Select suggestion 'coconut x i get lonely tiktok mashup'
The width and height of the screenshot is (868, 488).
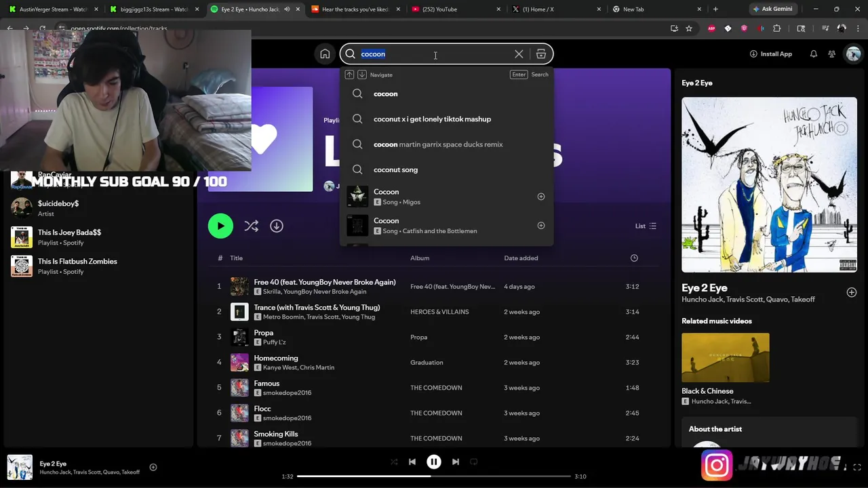pyautogui.click(x=446, y=119)
